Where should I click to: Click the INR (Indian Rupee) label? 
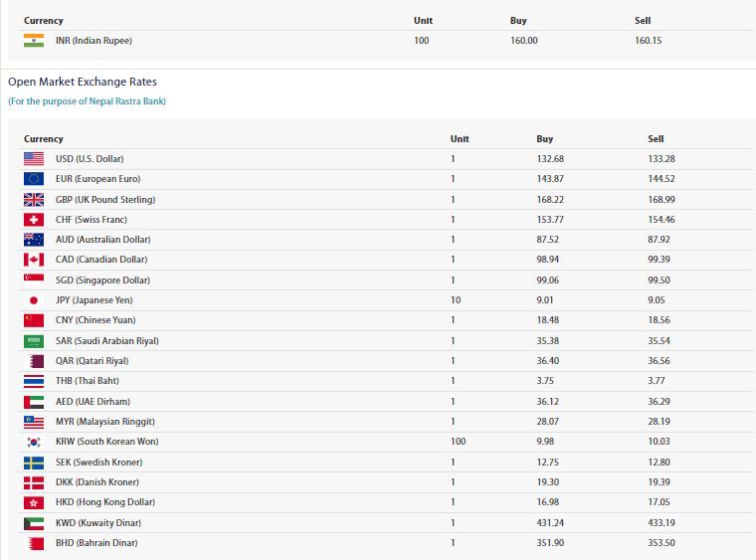coord(94,41)
